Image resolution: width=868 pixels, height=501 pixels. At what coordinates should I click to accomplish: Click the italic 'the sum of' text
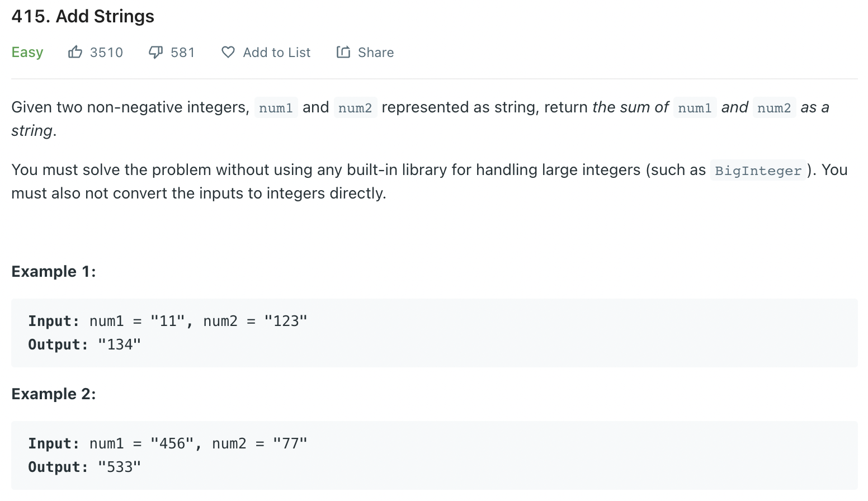(x=630, y=107)
